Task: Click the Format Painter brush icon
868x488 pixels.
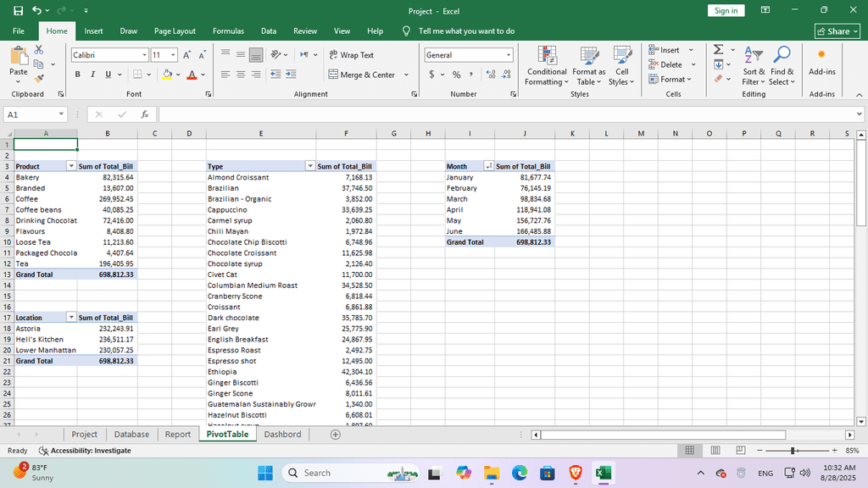Action: click(x=38, y=77)
